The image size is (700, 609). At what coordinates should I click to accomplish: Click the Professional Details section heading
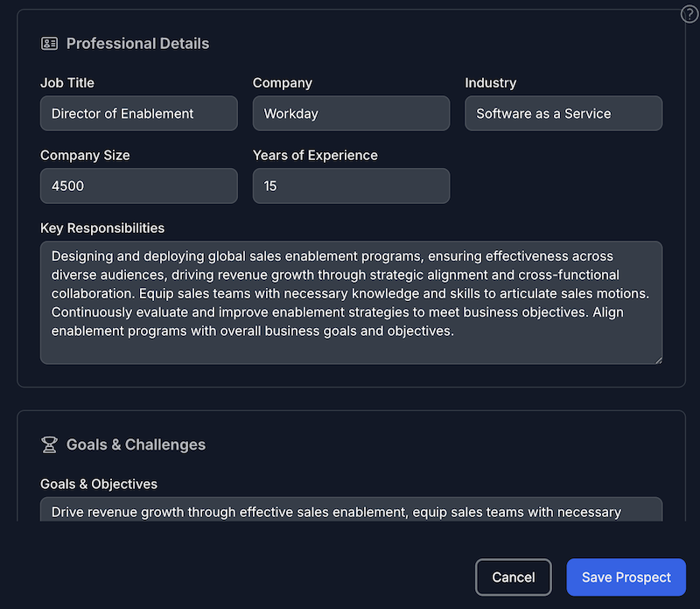click(137, 43)
